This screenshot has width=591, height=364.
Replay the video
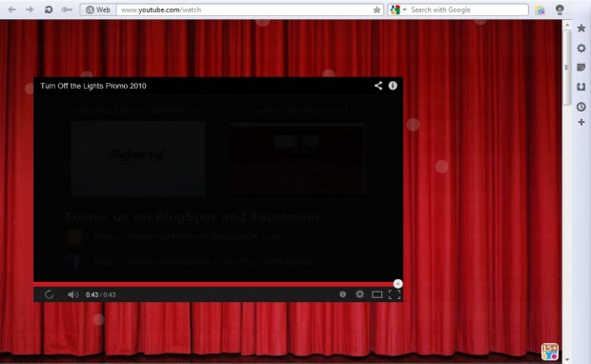(49, 294)
